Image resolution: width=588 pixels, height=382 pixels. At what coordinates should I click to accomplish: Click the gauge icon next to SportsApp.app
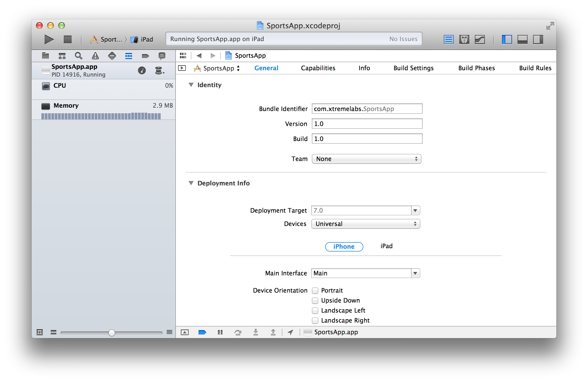142,71
